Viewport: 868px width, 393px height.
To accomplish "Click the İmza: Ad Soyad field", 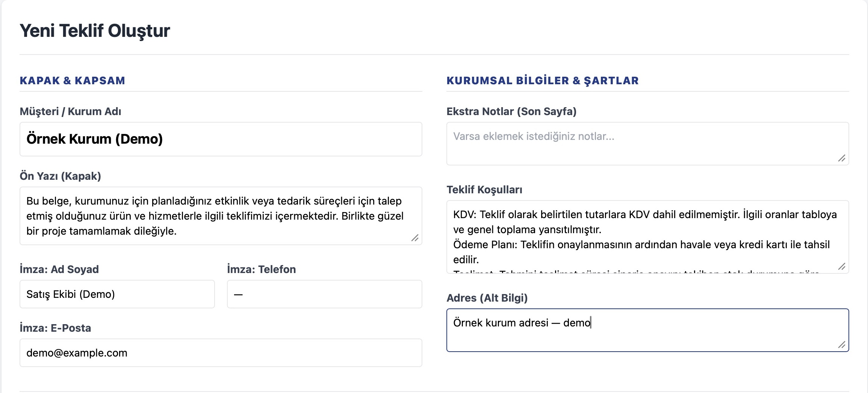I will coord(117,294).
